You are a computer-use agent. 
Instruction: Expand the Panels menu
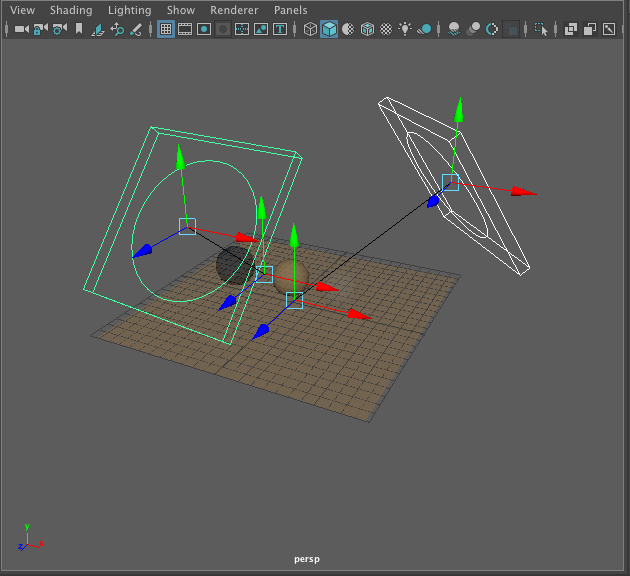pyautogui.click(x=291, y=10)
